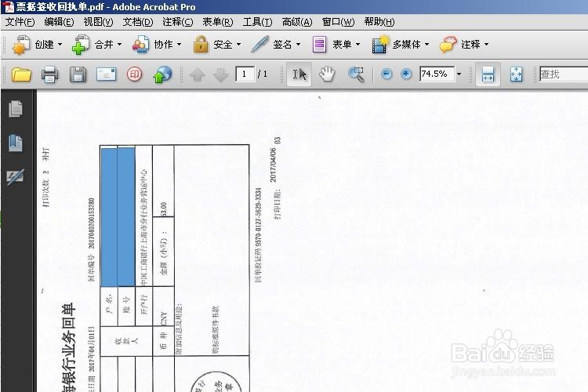Click the 74.5% zoom value field

(437, 74)
